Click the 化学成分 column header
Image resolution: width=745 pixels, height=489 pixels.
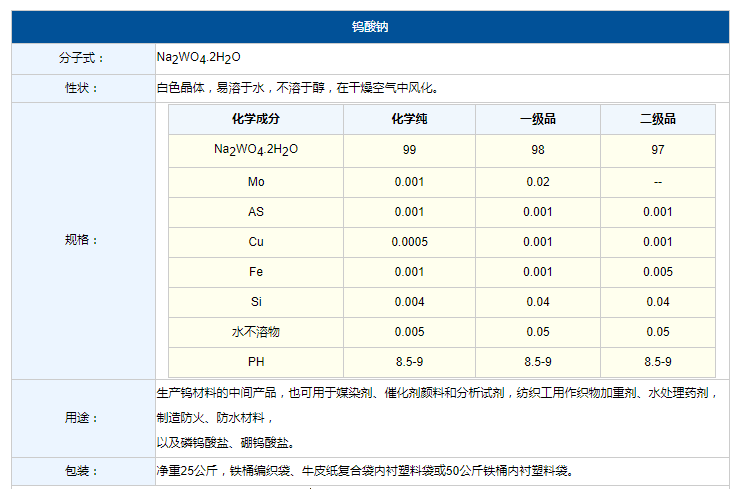point(256,119)
